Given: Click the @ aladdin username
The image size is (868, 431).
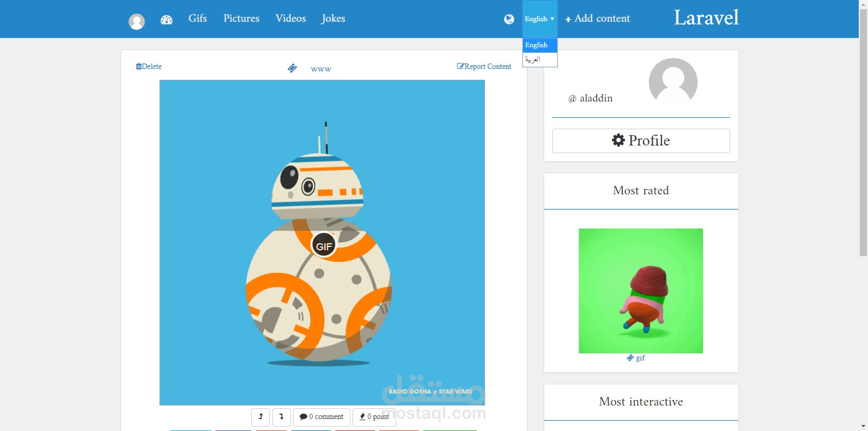Looking at the screenshot, I should (590, 98).
